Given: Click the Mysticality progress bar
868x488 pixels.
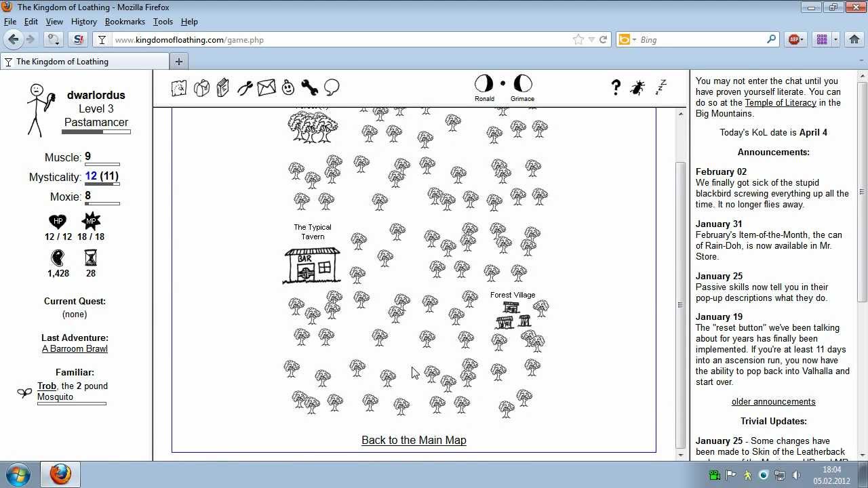Looking at the screenshot, I should pos(102,184).
